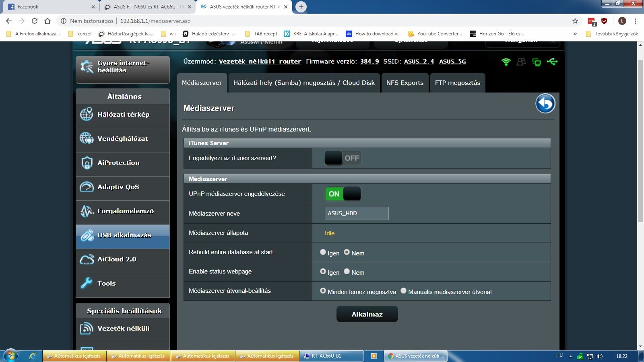Reload the page
The image size is (644, 362).
(35, 21)
